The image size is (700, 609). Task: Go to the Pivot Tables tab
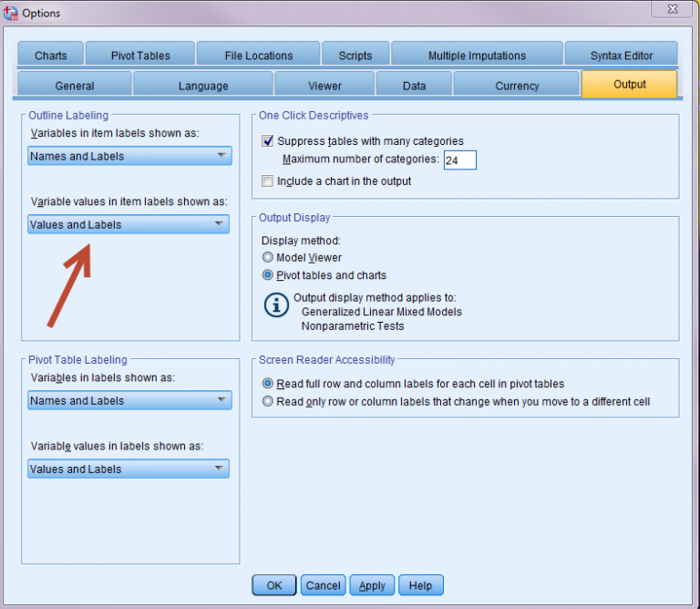click(x=140, y=56)
